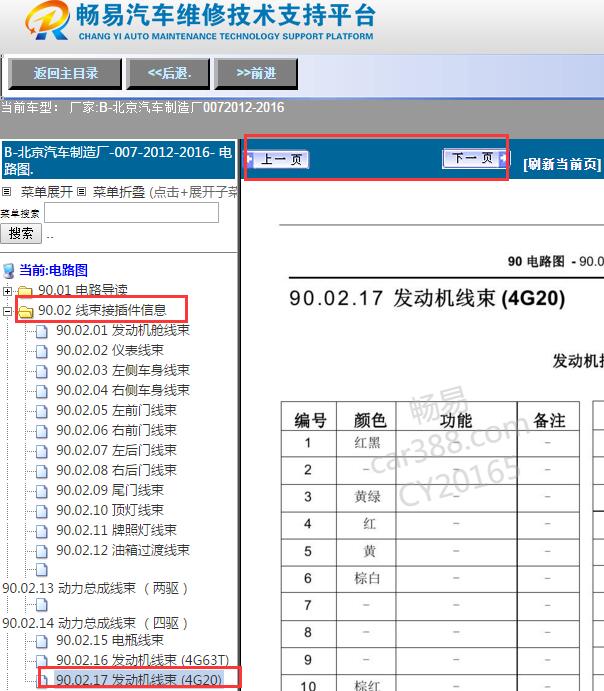Screen dimensions: 604x691
Task: Open 90.02.13 动力总成线束（两驱）
Action: [x=96, y=588]
